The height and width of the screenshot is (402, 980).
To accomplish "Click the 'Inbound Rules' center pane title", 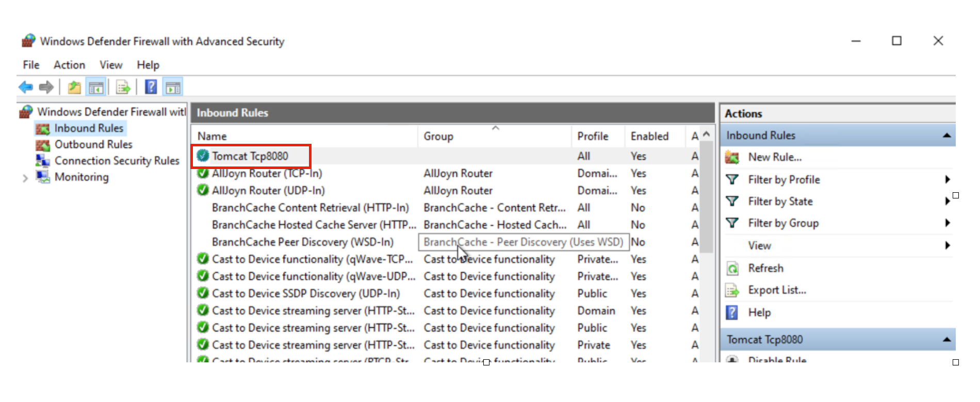I will (232, 113).
